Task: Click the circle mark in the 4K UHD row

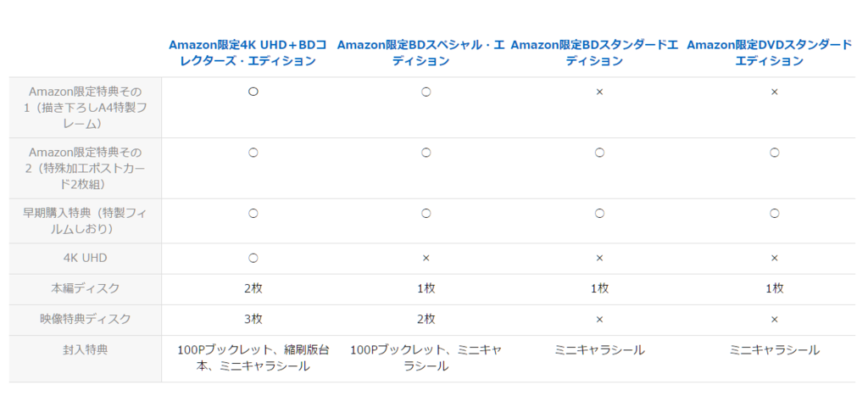Action: pos(253,258)
